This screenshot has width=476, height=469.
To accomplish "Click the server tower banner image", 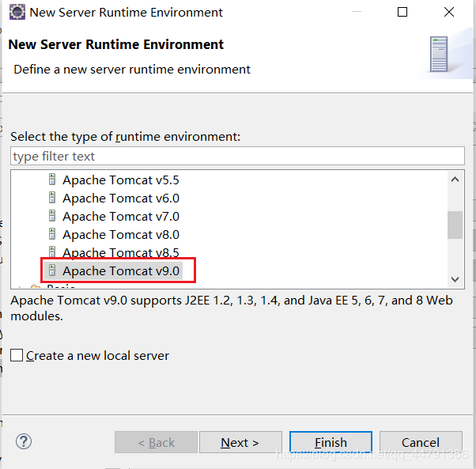I will tap(439, 54).
